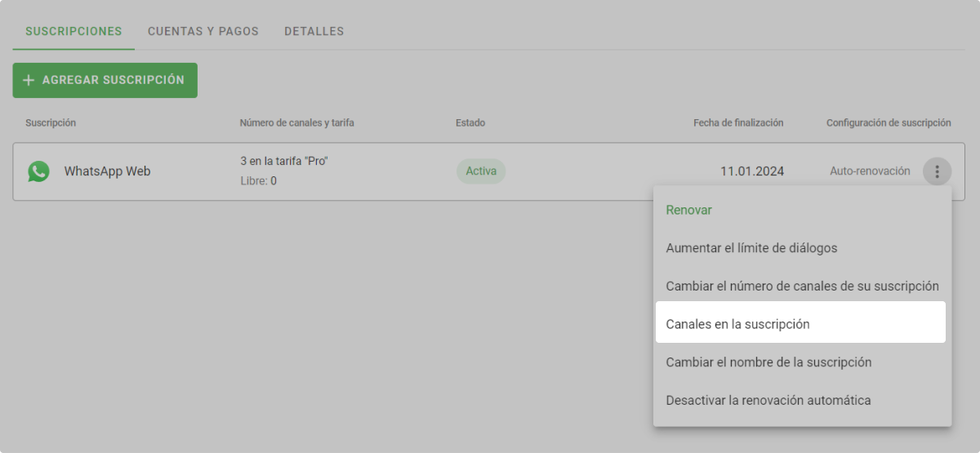Click the end date 11.01.2024
980x453 pixels.
751,171
